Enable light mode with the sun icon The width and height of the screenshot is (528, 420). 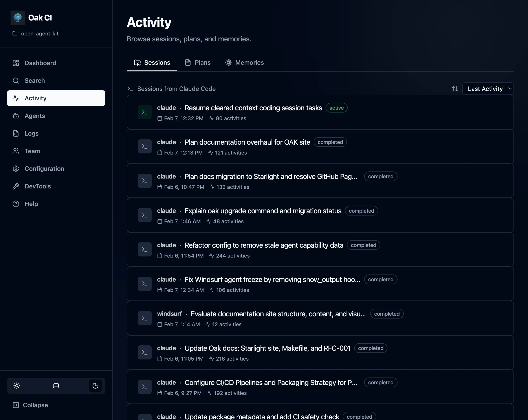pyautogui.click(x=16, y=385)
